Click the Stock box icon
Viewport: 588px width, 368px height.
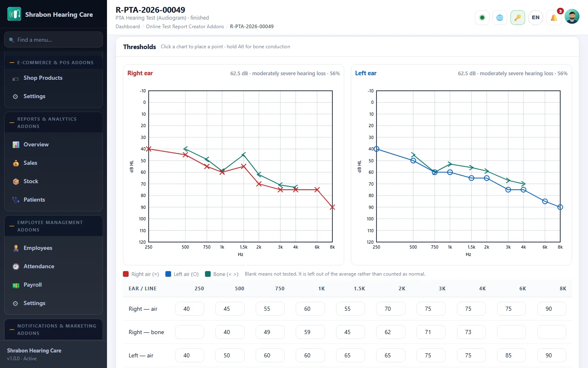coord(16,182)
